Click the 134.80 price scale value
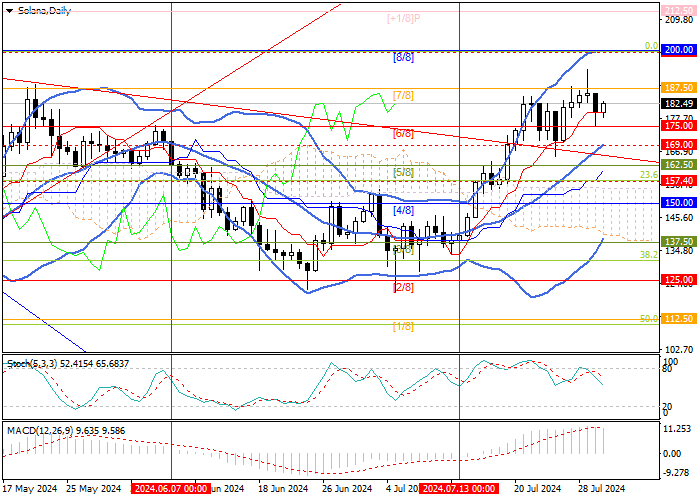 (679, 250)
